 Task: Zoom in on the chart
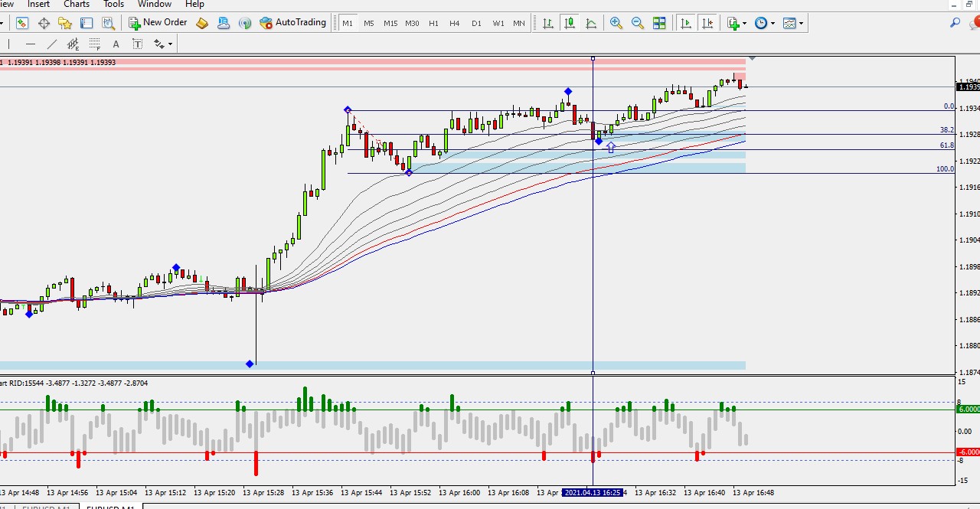pos(616,23)
